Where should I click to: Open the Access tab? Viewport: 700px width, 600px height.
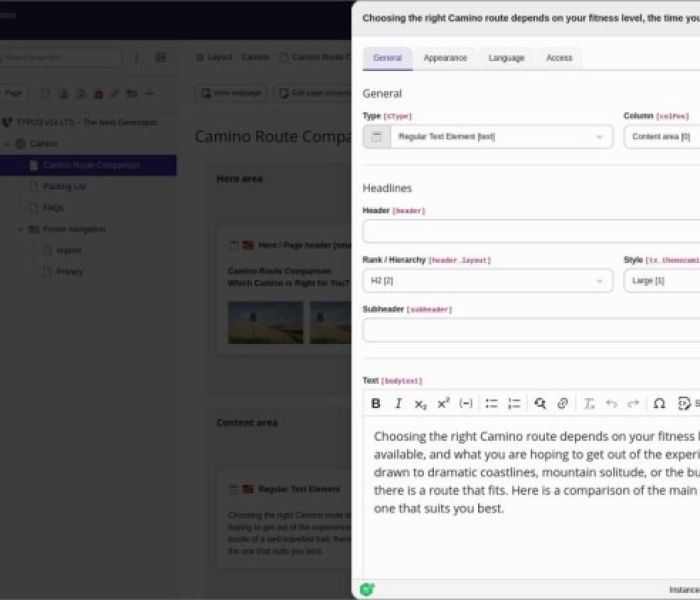click(559, 58)
